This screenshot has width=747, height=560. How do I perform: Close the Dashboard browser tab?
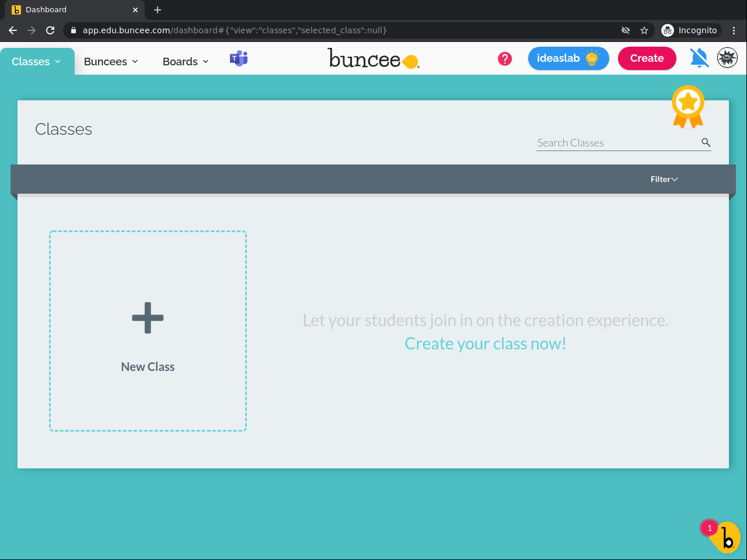click(135, 10)
